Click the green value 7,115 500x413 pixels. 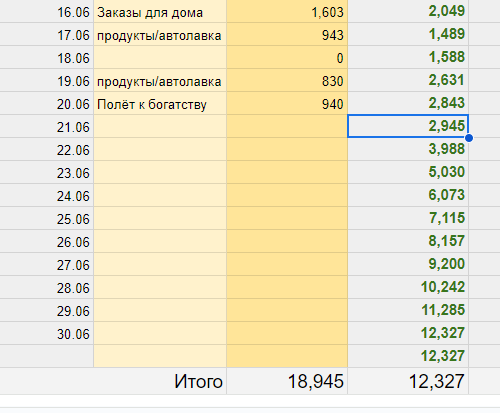[408, 218]
